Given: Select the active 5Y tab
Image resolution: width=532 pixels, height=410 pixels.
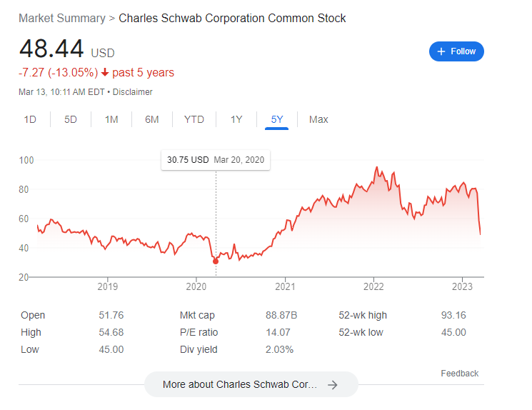Looking at the screenshot, I should tap(277, 119).
